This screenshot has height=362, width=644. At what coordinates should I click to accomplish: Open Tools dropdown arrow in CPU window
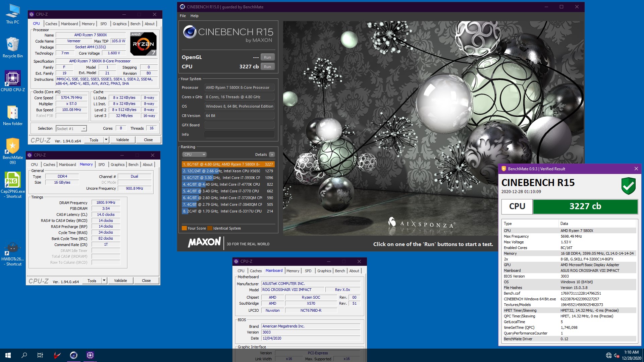pyautogui.click(x=106, y=140)
